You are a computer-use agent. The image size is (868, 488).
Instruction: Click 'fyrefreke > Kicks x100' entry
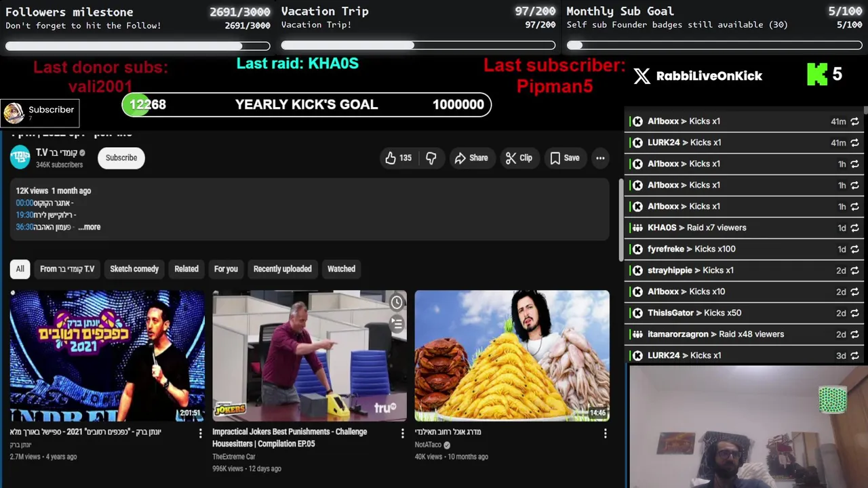(x=692, y=249)
